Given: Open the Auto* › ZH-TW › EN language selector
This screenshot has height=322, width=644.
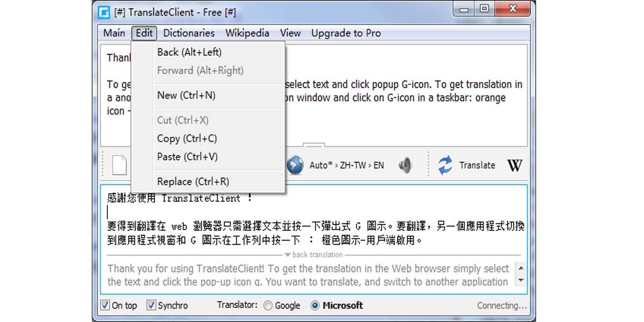Looking at the screenshot, I should pyautogui.click(x=347, y=165).
